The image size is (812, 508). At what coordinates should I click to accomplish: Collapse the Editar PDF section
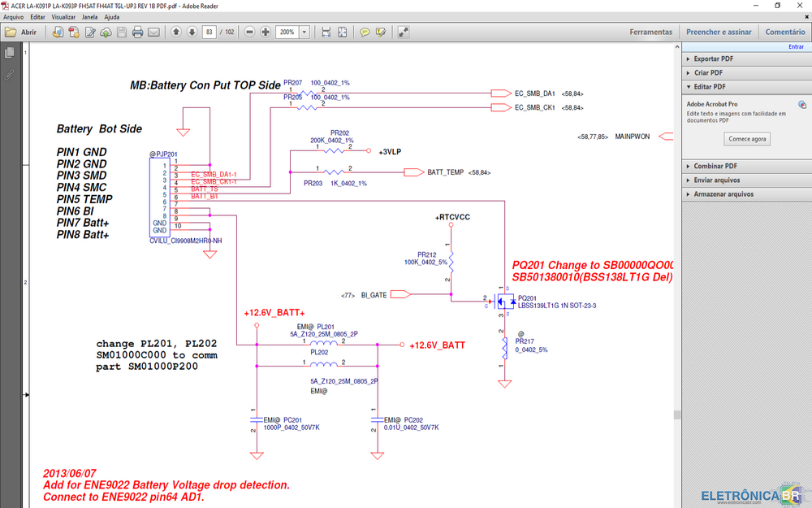click(x=710, y=86)
